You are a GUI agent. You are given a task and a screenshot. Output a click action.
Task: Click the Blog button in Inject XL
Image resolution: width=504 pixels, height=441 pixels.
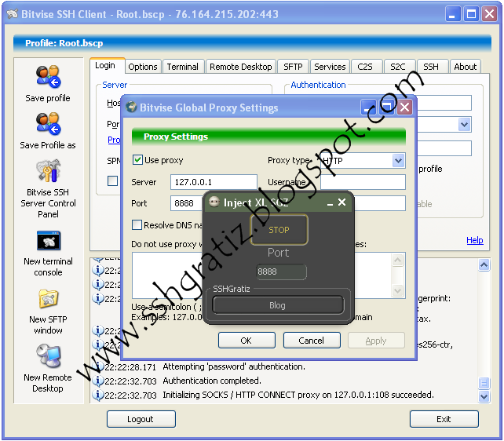tap(278, 304)
